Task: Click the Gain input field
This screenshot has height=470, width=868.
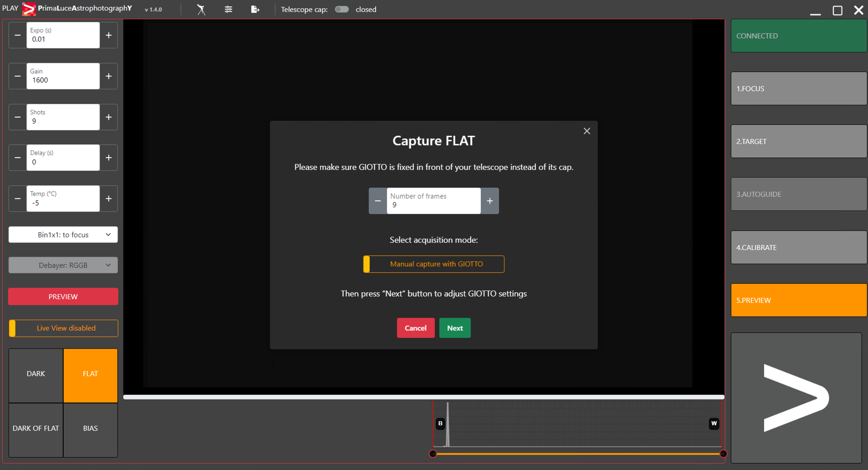Action: pyautogui.click(x=63, y=76)
